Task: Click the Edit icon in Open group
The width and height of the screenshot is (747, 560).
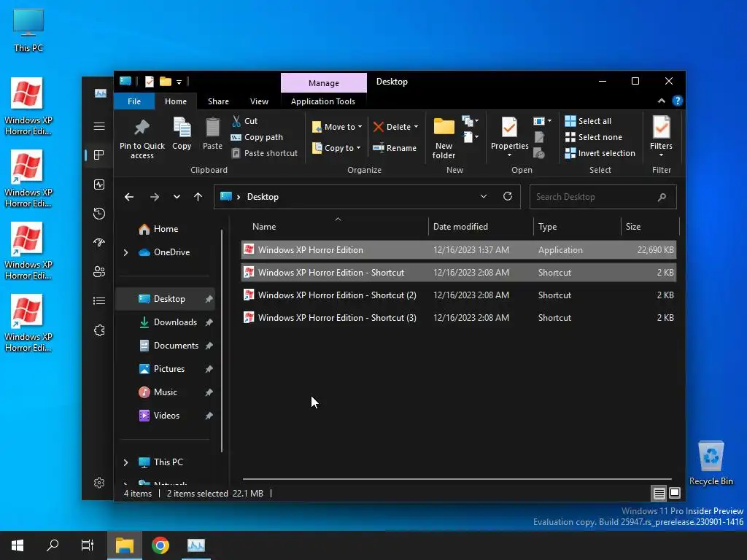Action: click(x=539, y=137)
